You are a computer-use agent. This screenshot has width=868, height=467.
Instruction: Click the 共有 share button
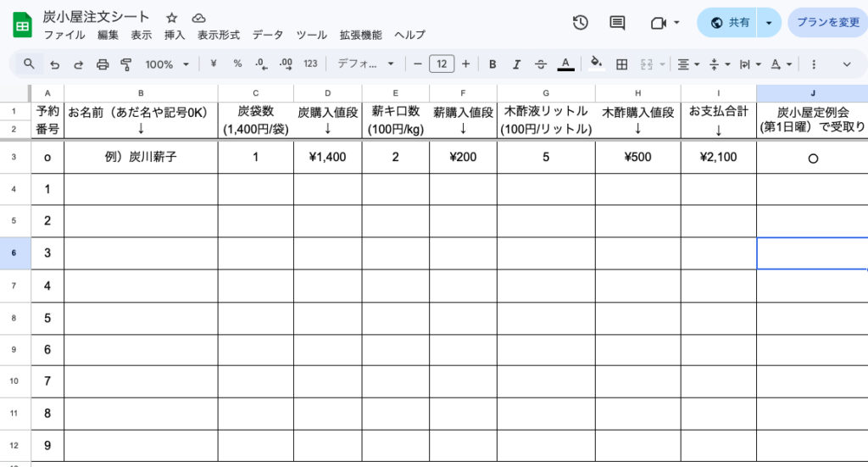728,23
